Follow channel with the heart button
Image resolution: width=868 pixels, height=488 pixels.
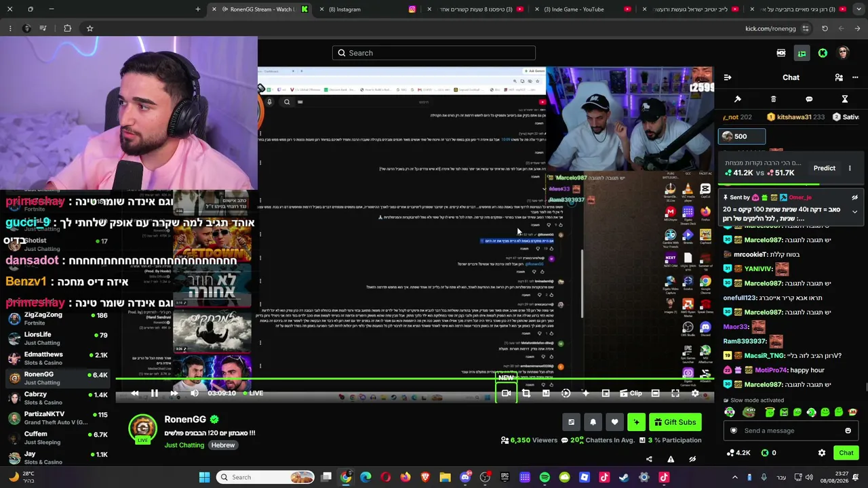coord(614,422)
